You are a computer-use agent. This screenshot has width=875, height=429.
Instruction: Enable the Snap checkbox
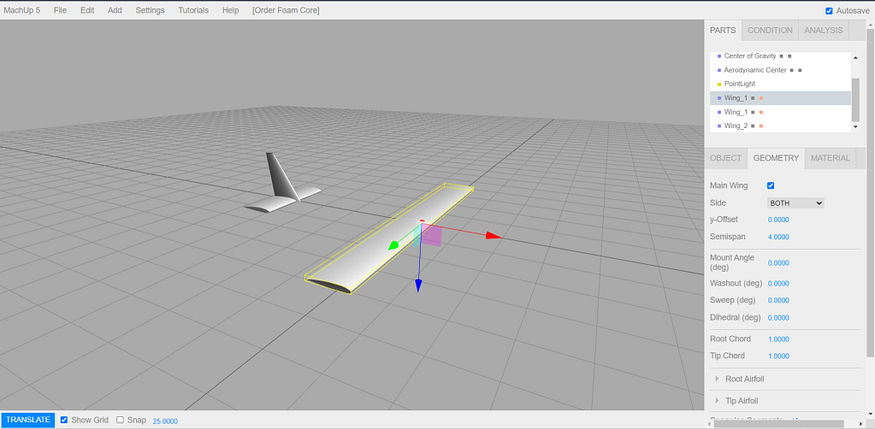(120, 420)
